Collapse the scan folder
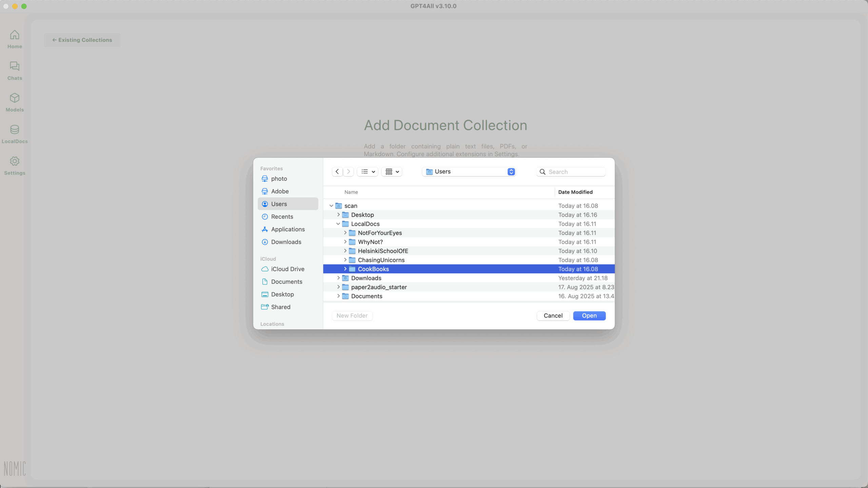The width and height of the screenshot is (868, 488). (x=331, y=206)
